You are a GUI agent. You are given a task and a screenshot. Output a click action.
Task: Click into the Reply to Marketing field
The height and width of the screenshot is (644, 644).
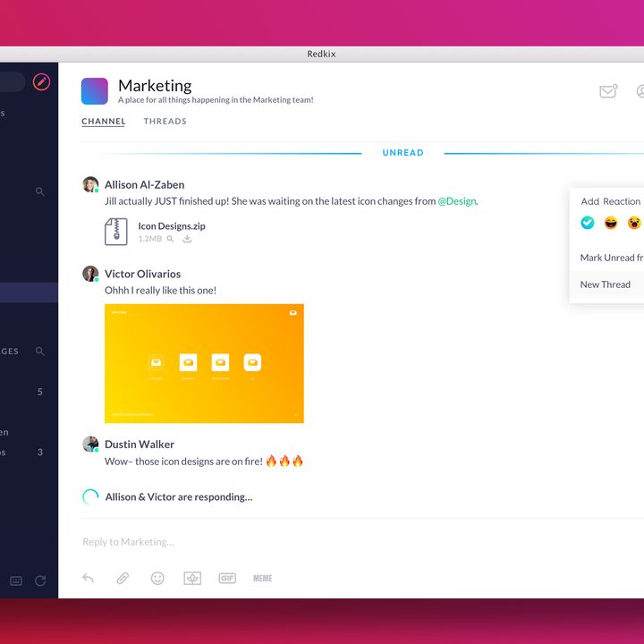click(361, 542)
